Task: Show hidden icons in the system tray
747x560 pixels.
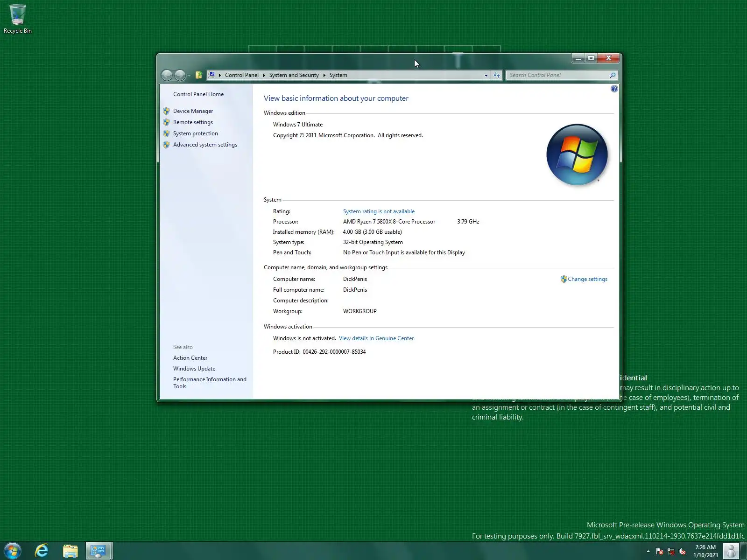Action: coord(648,551)
